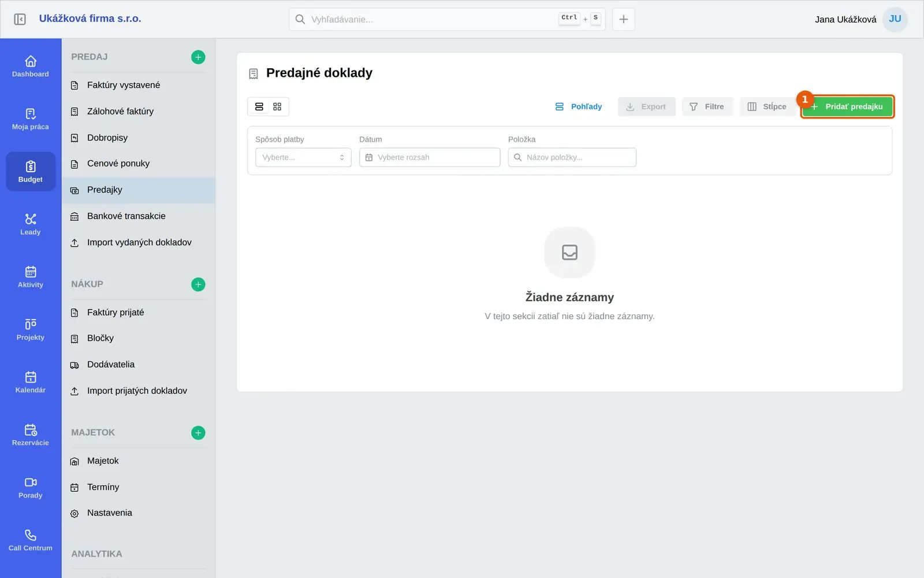Open the Leady module
Viewport: 924px width, 578px height.
(31, 224)
